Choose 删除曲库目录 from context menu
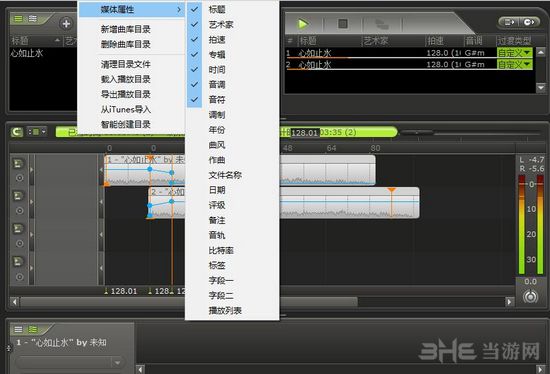 pyautogui.click(x=132, y=44)
